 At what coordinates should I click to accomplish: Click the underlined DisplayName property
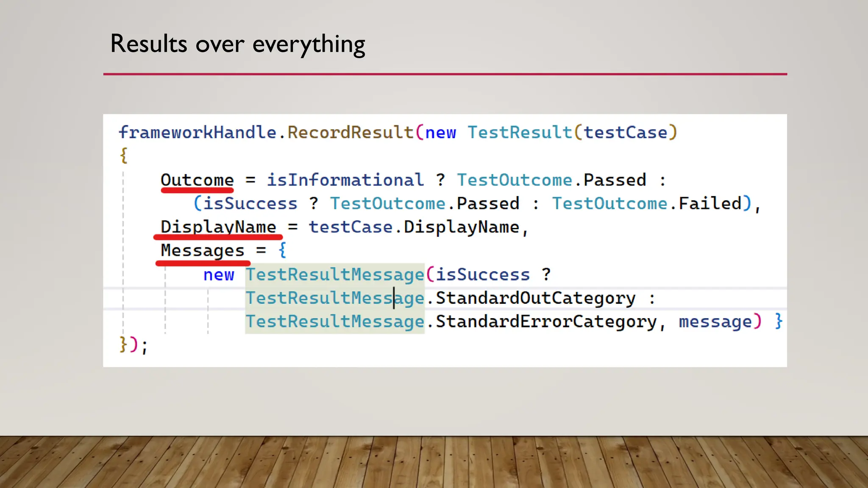218,227
